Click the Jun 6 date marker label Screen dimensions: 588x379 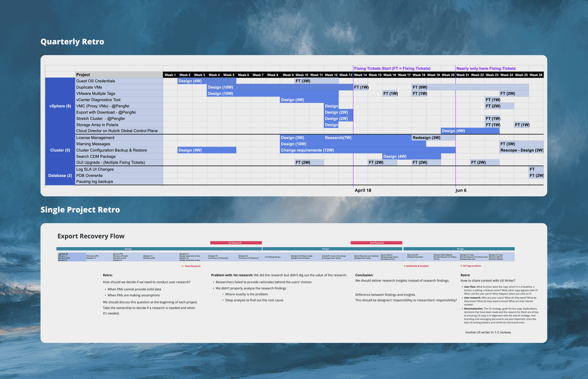[x=461, y=190]
